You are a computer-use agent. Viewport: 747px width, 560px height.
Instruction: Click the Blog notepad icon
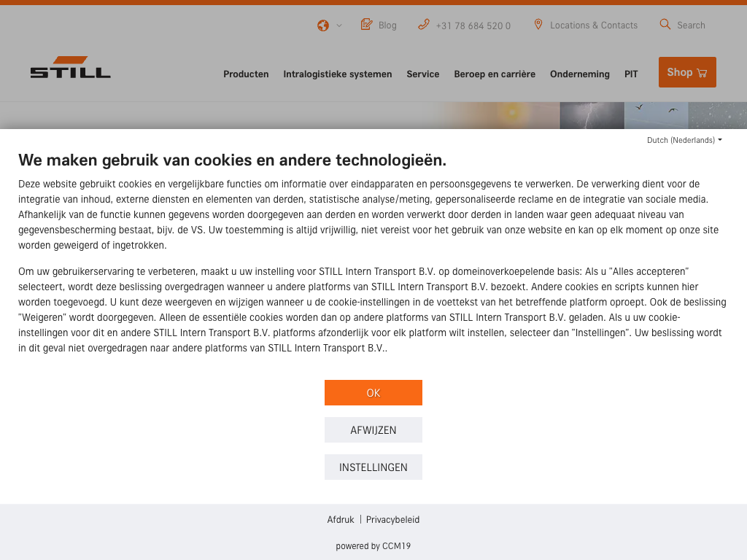pos(366,24)
